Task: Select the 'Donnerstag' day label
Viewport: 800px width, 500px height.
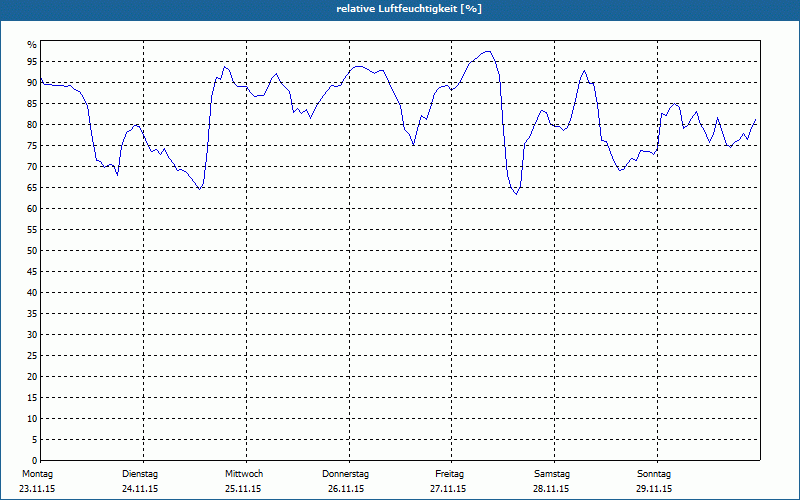Action: pyautogui.click(x=345, y=474)
